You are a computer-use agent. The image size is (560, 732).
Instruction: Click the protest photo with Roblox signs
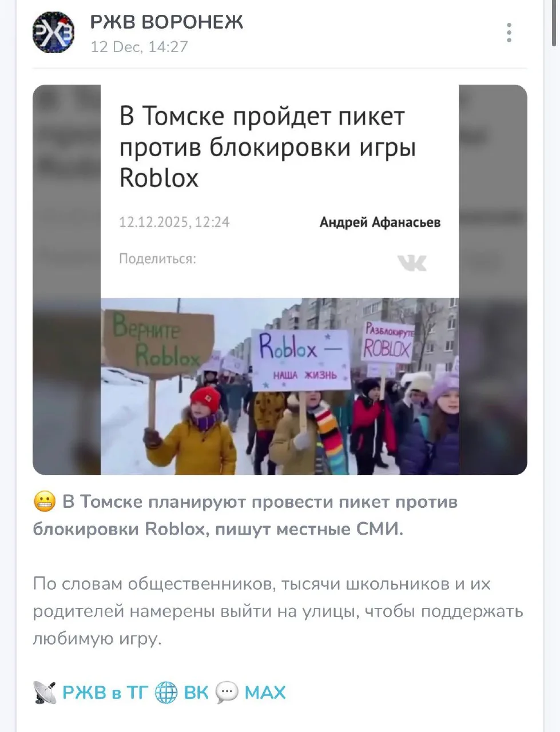(280, 386)
